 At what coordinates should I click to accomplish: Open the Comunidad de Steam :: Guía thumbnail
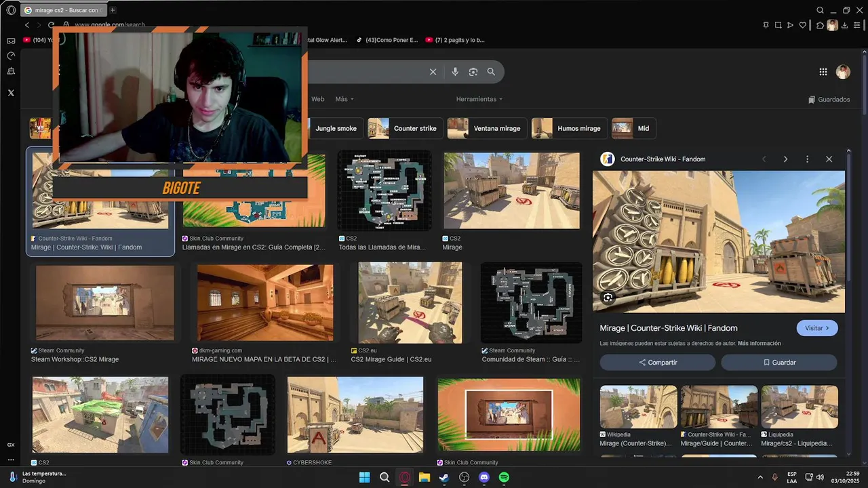click(532, 303)
